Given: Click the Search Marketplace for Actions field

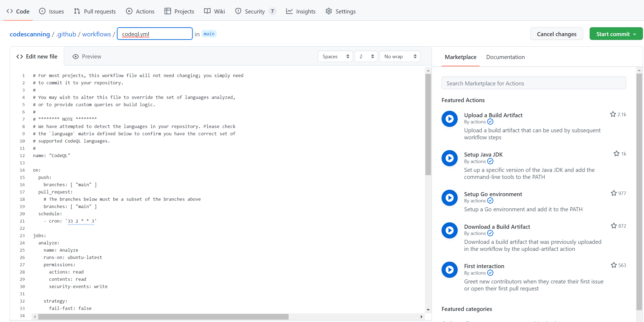Looking at the screenshot, I should (534, 83).
